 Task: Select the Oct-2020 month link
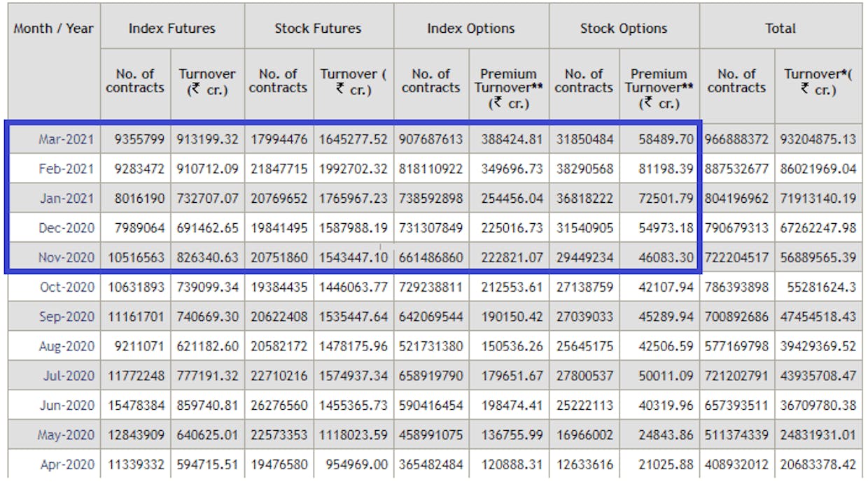(66, 287)
